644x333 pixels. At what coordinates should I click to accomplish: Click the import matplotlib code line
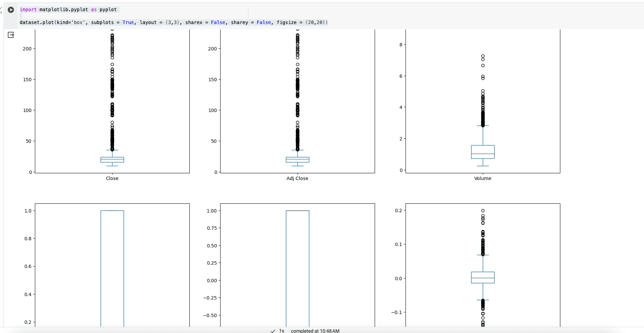pos(68,9)
